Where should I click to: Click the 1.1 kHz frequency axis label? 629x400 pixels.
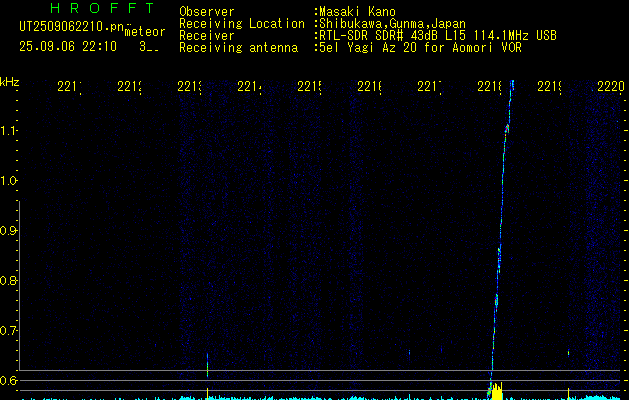pyautogui.click(x=8, y=130)
